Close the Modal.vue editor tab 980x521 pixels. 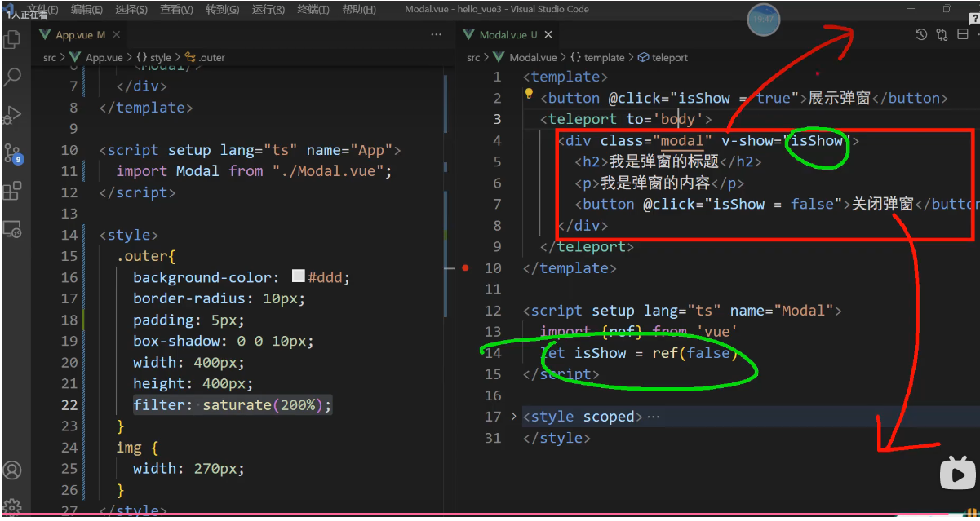548,35
